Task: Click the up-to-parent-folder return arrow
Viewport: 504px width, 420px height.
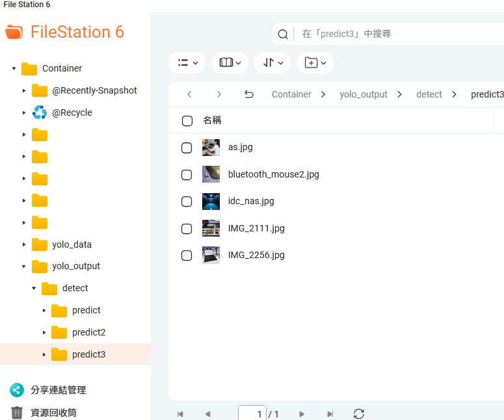Action: [248, 94]
